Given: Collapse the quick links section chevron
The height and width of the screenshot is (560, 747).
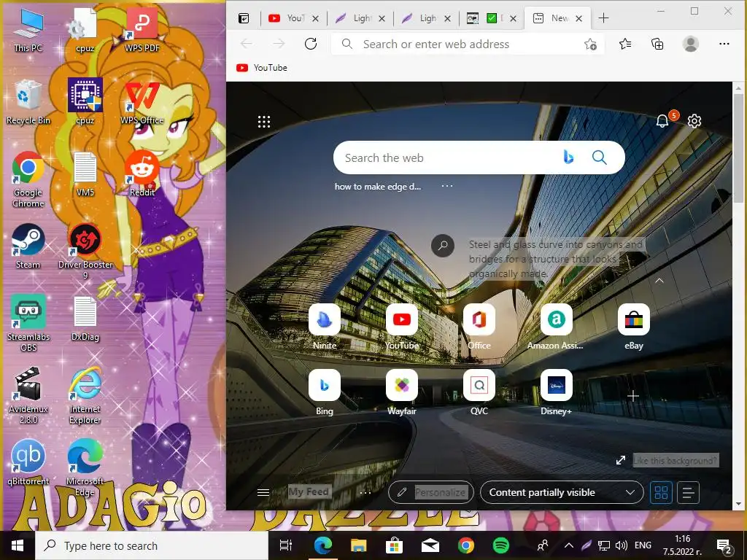Looking at the screenshot, I should pos(659,281).
